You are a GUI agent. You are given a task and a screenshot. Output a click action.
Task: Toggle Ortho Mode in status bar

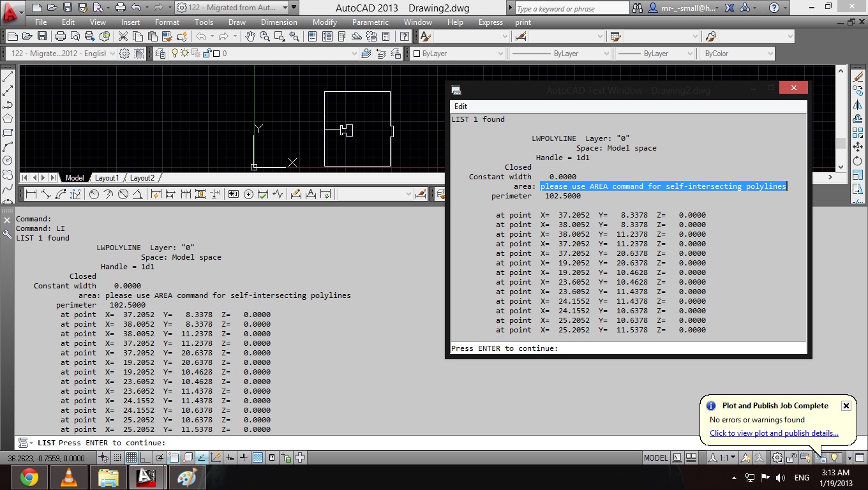146,457
